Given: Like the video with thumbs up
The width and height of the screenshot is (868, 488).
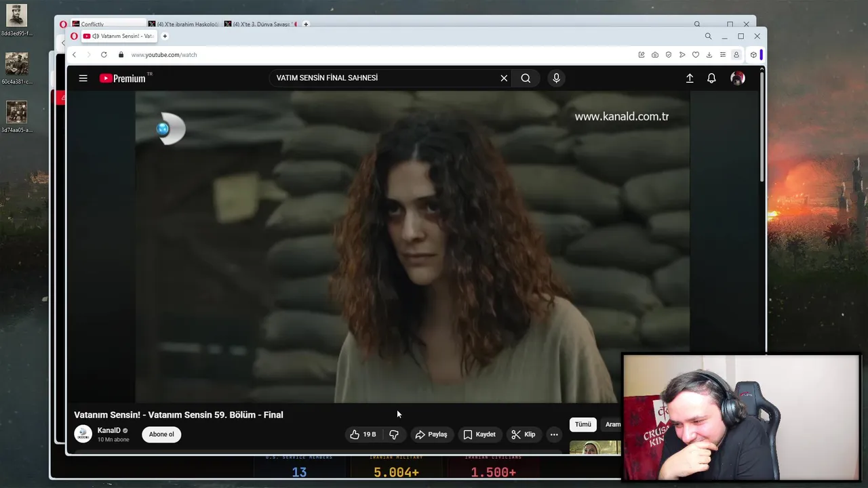Looking at the screenshot, I should 363,434.
